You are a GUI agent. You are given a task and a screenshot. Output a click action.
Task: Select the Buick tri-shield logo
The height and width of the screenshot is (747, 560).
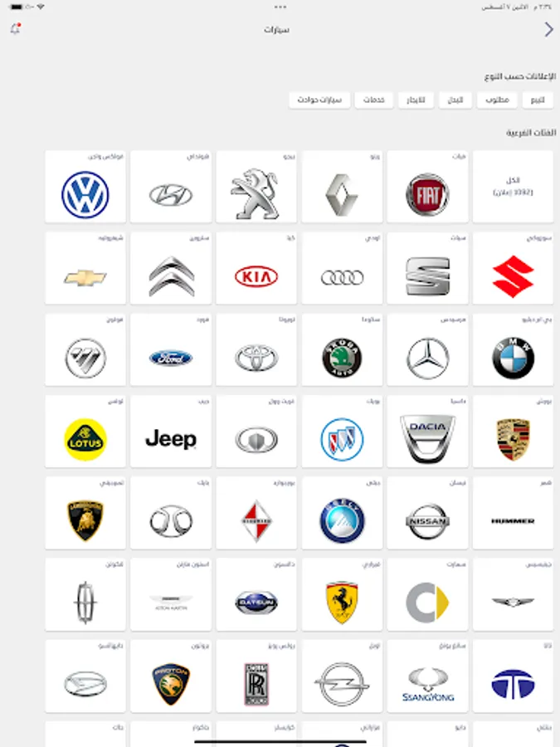(342, 440)
